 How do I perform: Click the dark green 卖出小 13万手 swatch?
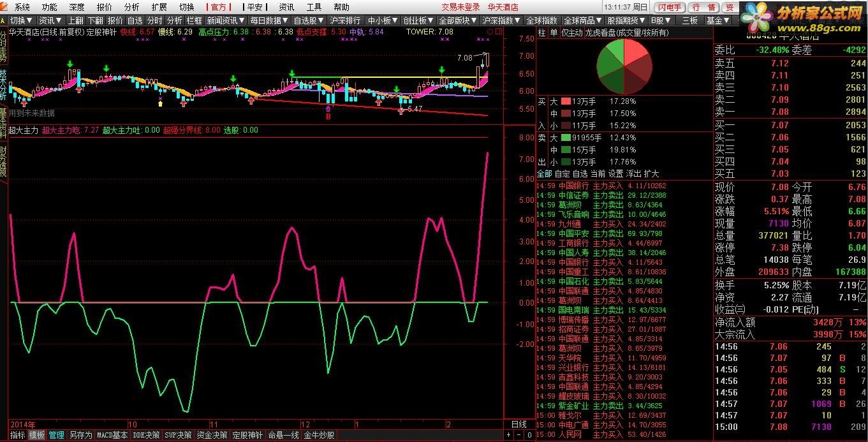point(565,161)
